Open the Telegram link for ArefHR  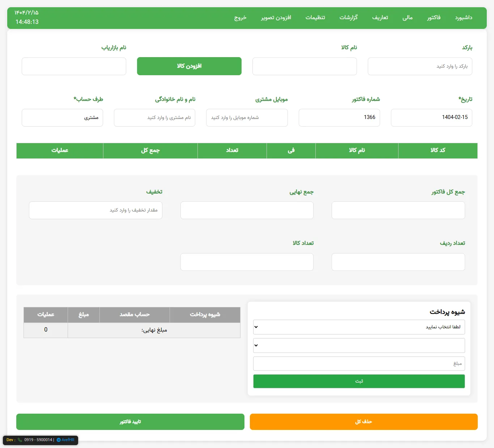[65, 440]
